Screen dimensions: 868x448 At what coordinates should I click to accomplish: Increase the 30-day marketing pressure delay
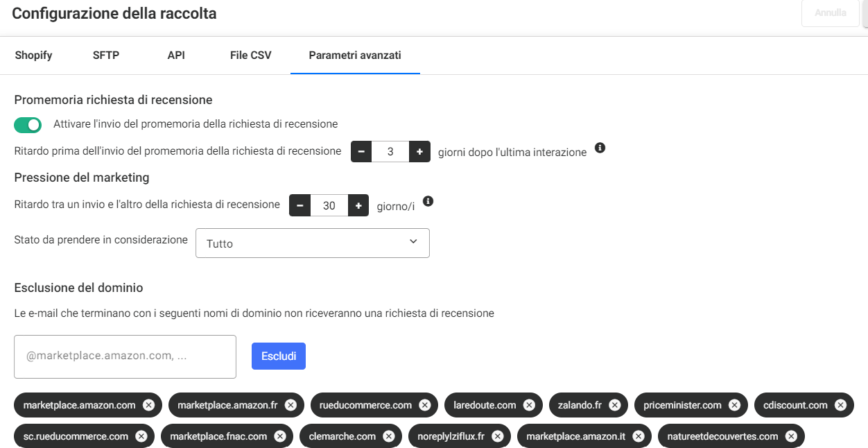point(358,205)
